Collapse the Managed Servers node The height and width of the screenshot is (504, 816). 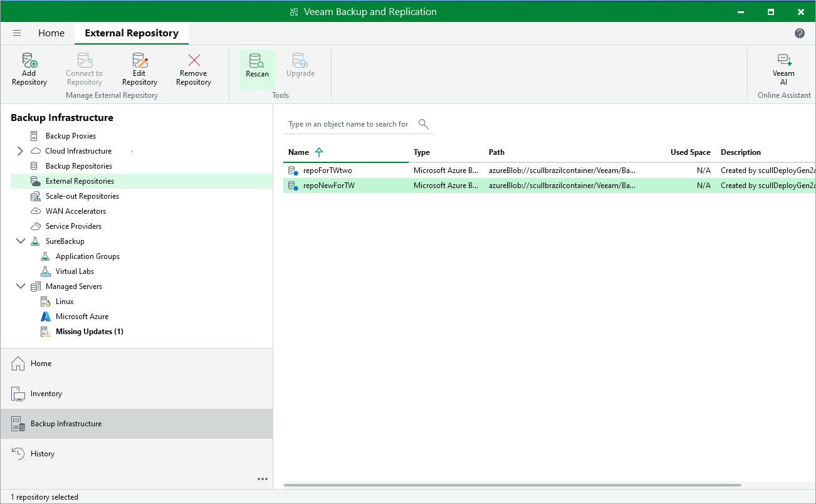(20, 286)
